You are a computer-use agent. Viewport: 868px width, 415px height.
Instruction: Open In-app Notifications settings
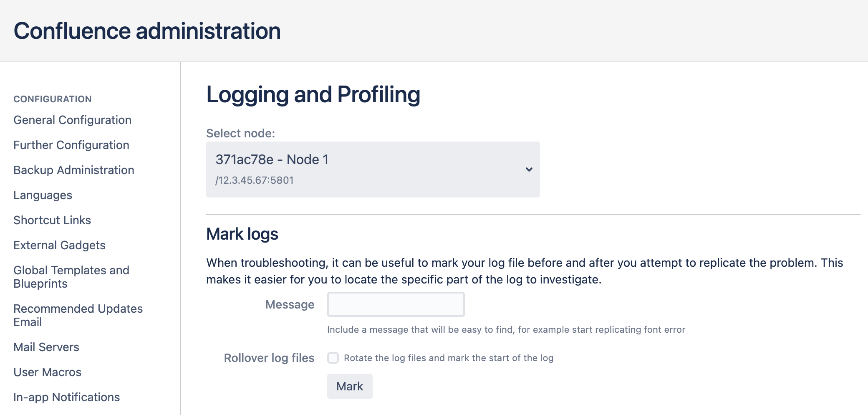(x=66, y=397)
